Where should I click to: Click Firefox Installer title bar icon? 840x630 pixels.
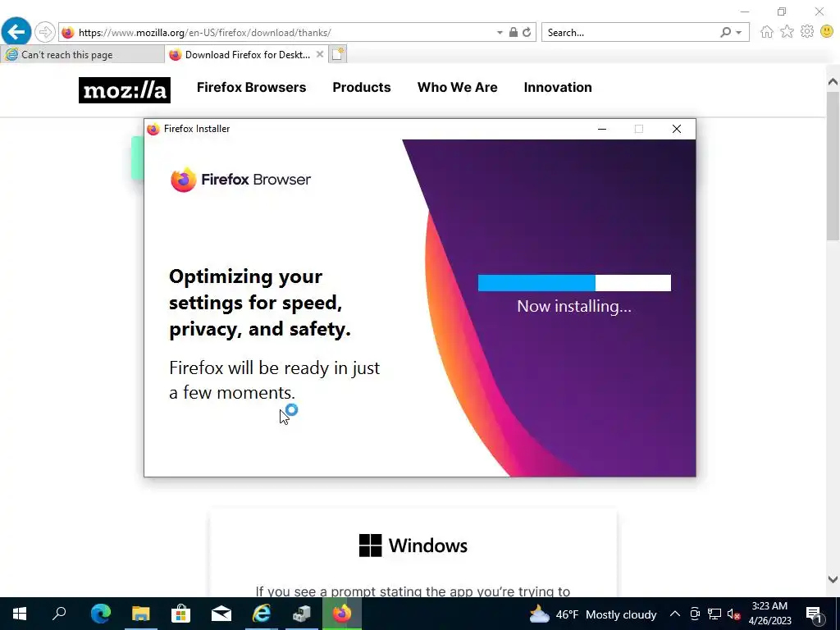pyautogui.click(x=153, y=129)
